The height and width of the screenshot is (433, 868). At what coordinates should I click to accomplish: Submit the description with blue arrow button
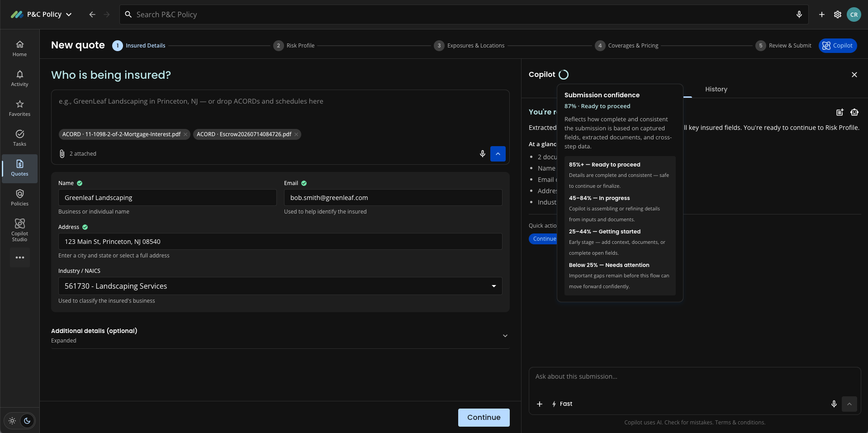coord(498,154)
